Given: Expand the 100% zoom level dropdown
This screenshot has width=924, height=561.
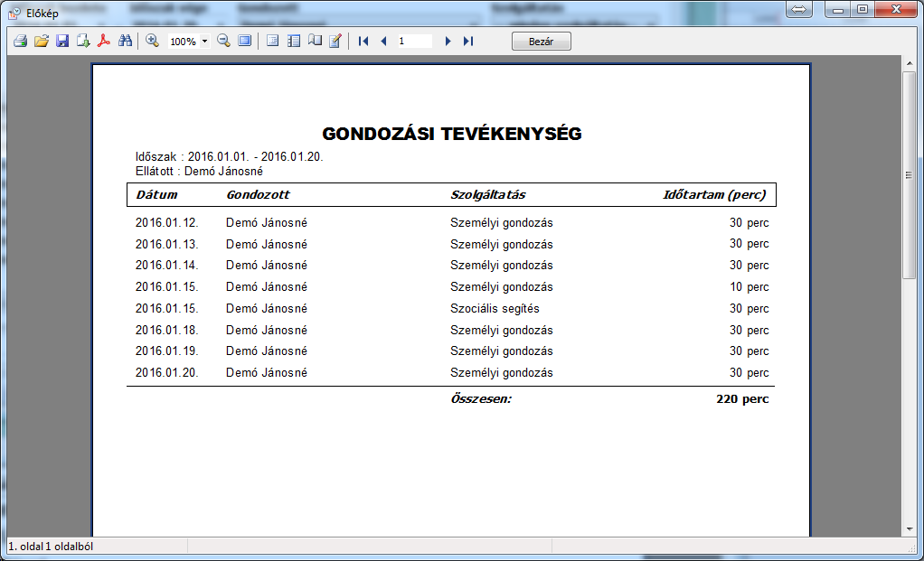Looking at the screenshot, I should point(205,42).
